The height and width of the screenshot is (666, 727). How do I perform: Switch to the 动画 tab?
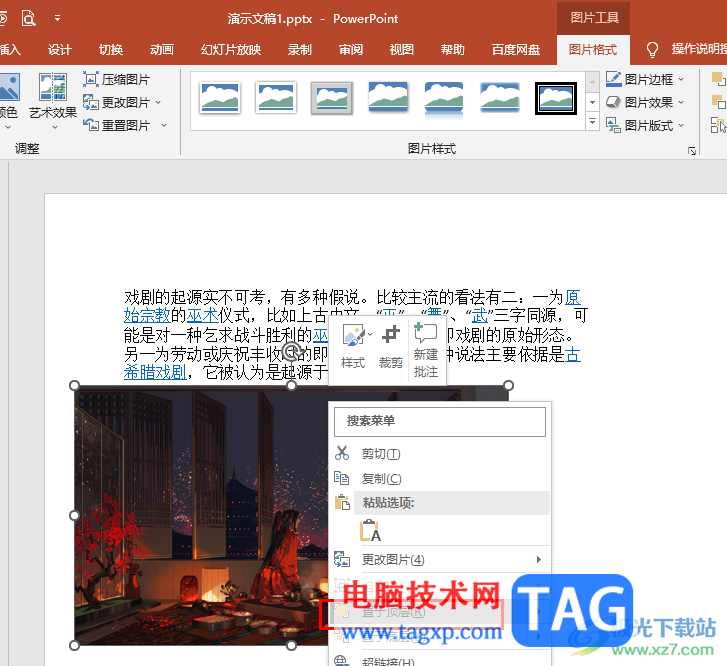(x=162, y=49)
